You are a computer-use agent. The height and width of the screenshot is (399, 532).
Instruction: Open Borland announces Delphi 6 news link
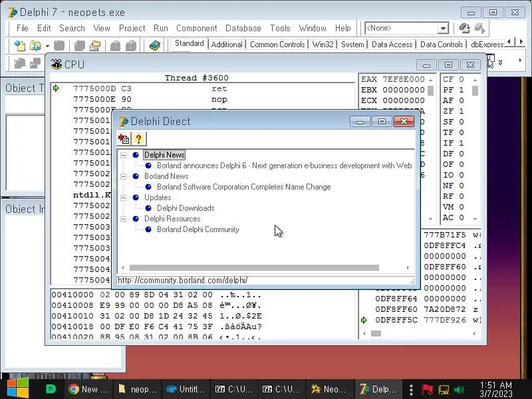click(x=285, y=166)
